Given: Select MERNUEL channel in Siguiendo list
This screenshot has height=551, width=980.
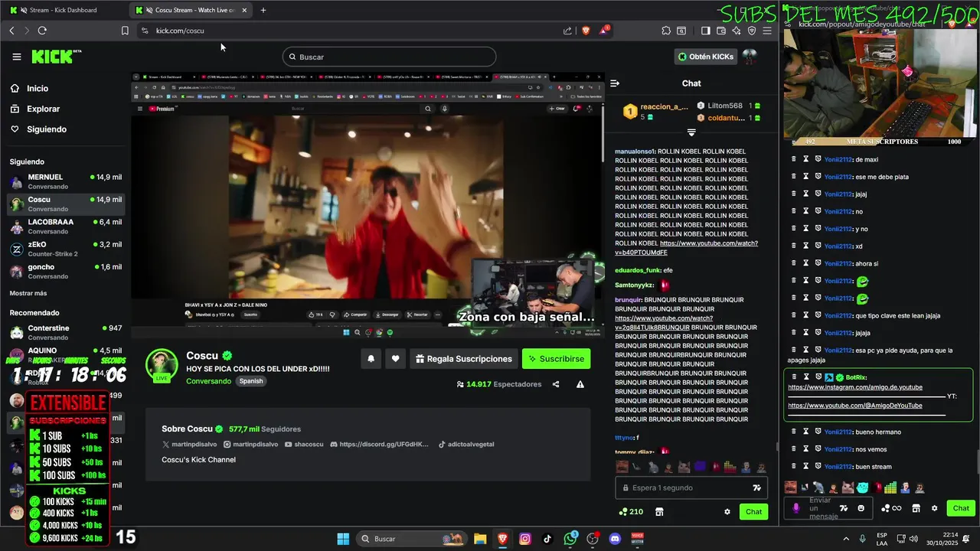Looking at the screenshot, I should tap(65, 181).
